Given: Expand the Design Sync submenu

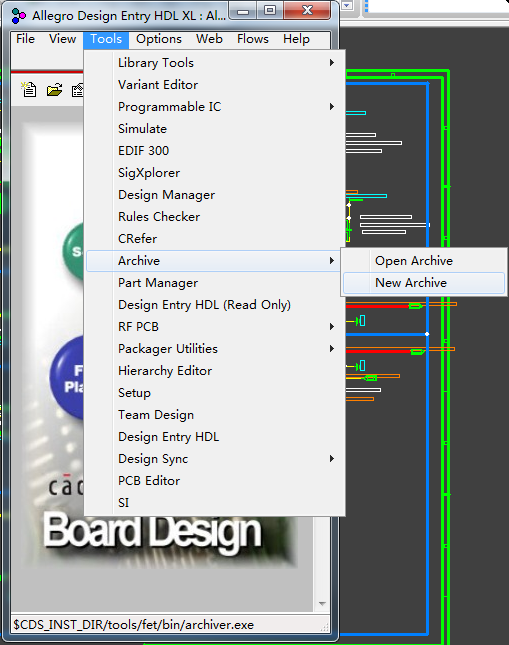Looking at the screenshot, I should click(214, 459).
